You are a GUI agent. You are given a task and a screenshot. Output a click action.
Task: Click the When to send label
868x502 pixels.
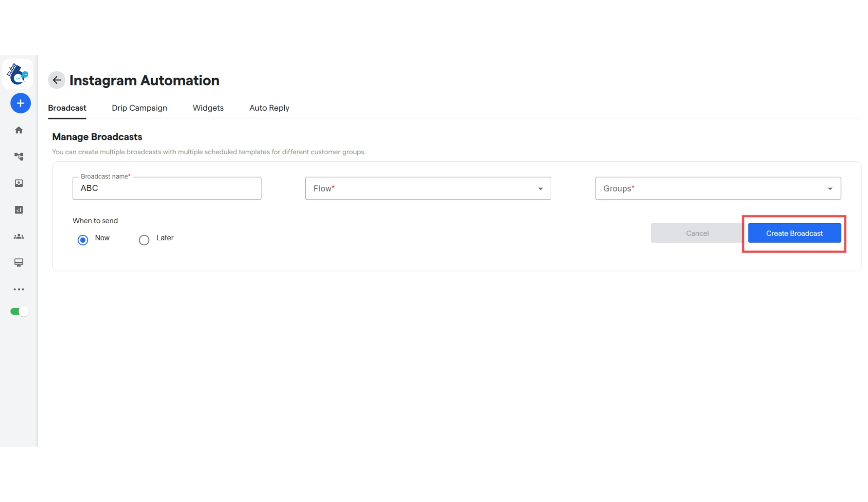(x=95, y=221)
